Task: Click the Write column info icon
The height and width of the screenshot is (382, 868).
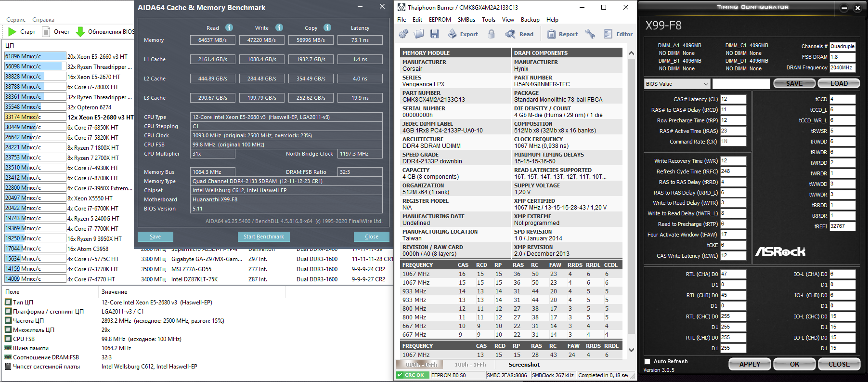Action: tap(279, 27)
